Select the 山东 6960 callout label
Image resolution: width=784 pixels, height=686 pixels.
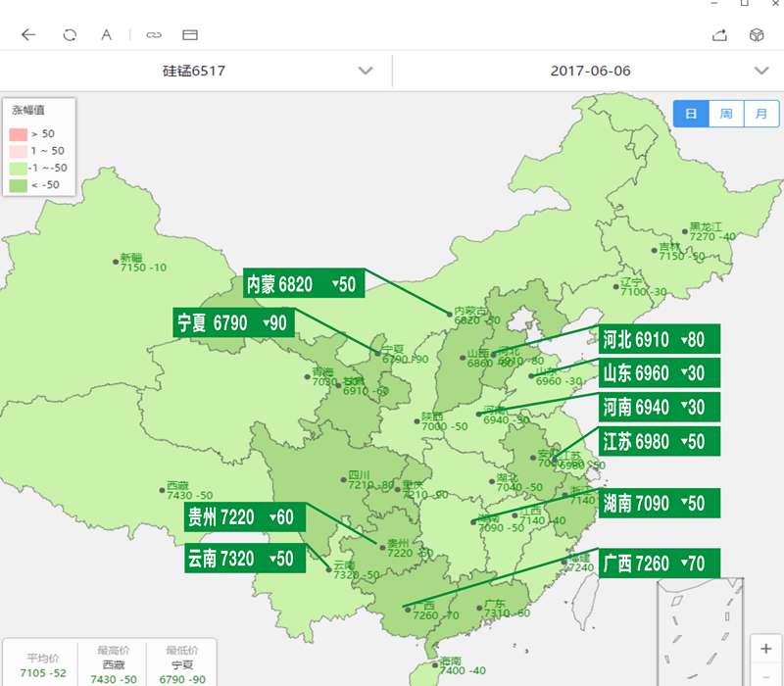click(x=660, y=372)
